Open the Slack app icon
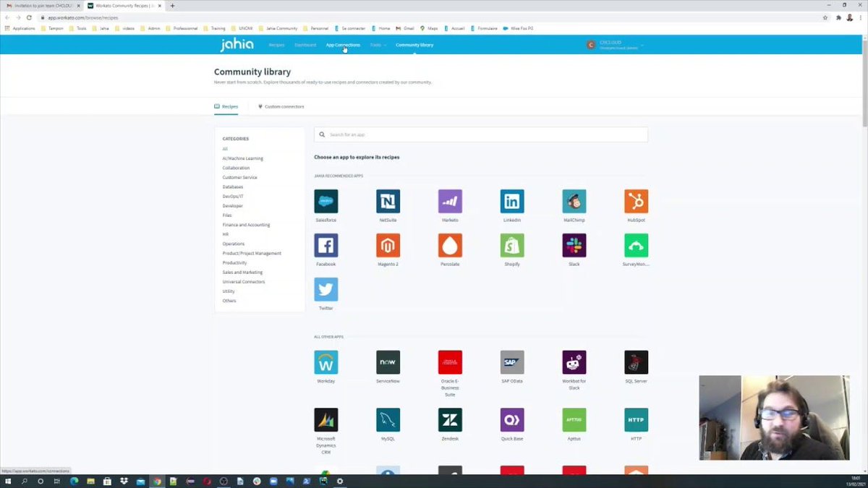Viewport: 868px width, 488px height. point(574,246)
